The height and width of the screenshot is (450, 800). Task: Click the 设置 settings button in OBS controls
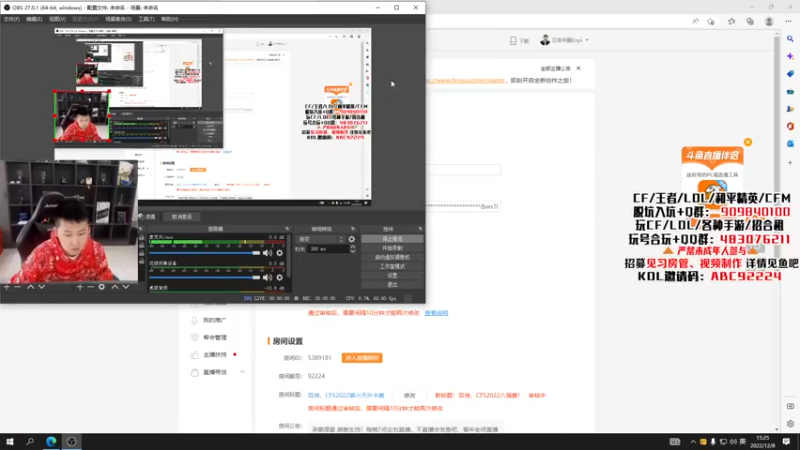pos(392,276)
